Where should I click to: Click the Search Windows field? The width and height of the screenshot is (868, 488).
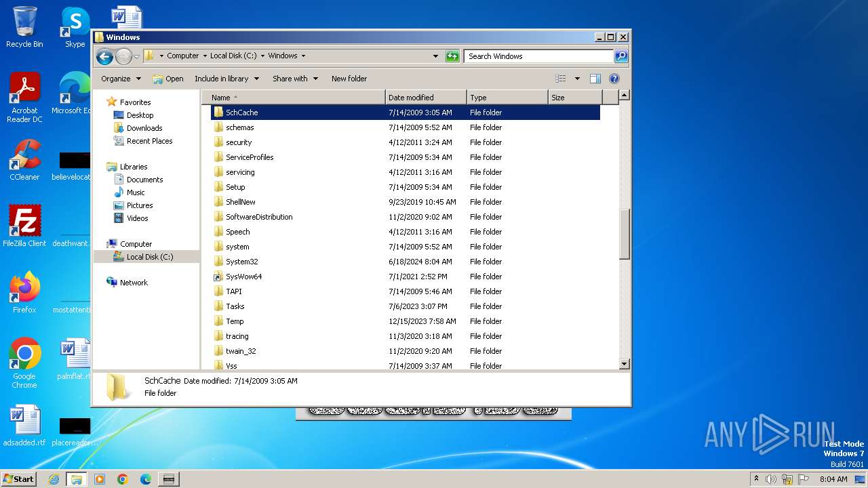coord(538,56)
